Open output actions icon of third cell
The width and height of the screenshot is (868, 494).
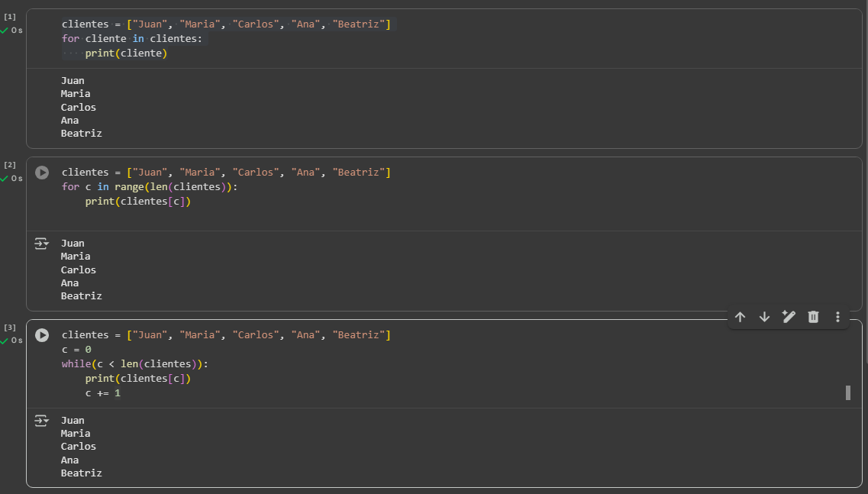pos(41,421)
